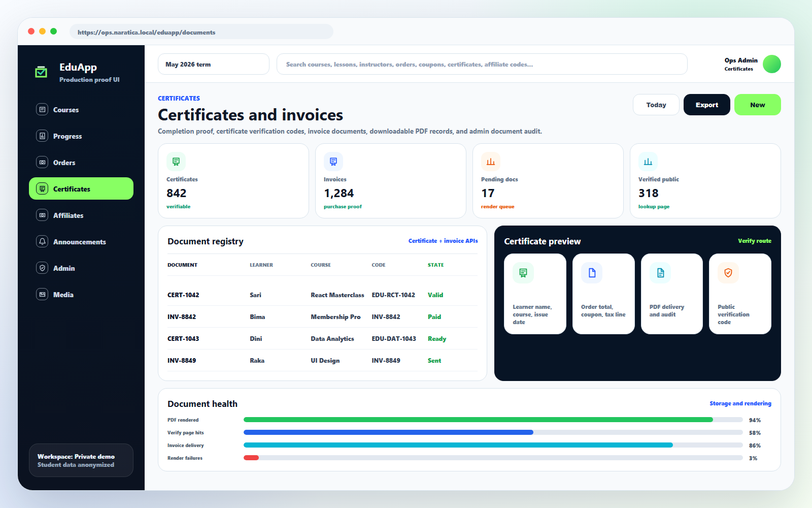Go to the Orders section

coord(81,162)
